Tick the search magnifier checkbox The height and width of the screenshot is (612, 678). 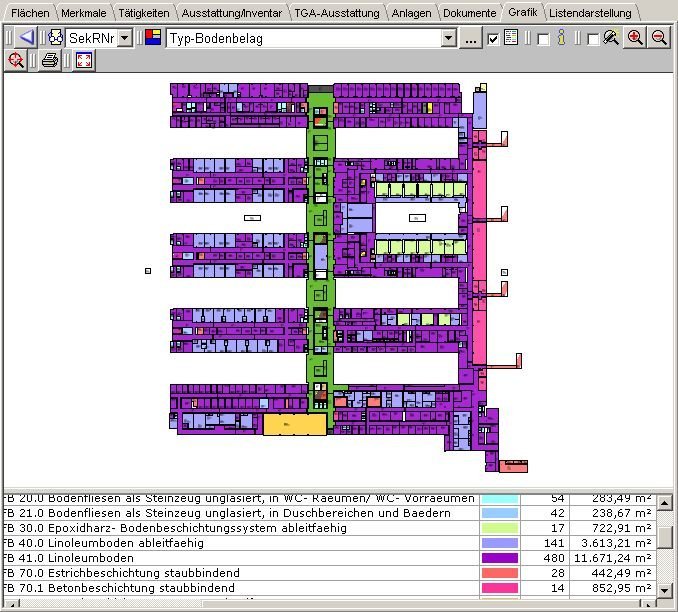(593, 39)
